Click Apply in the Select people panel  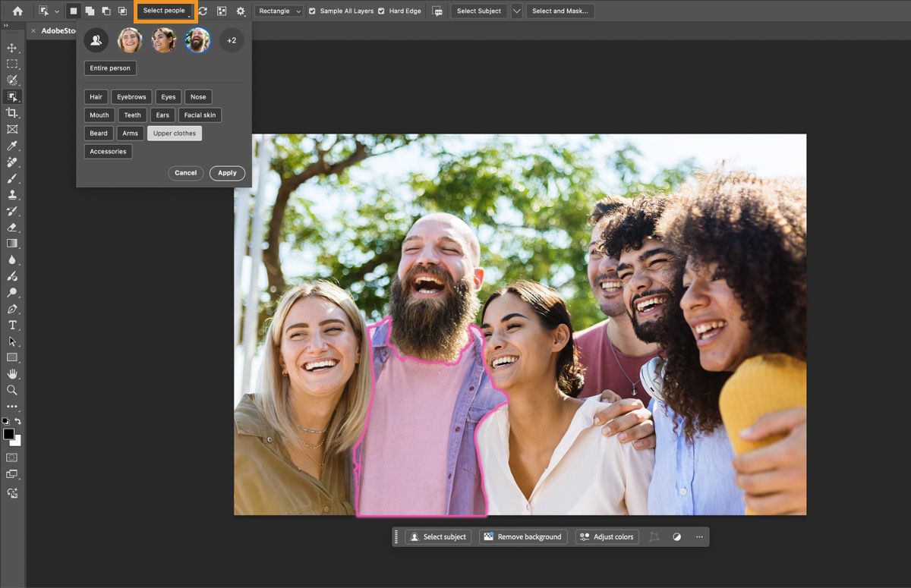coord(227,173)
